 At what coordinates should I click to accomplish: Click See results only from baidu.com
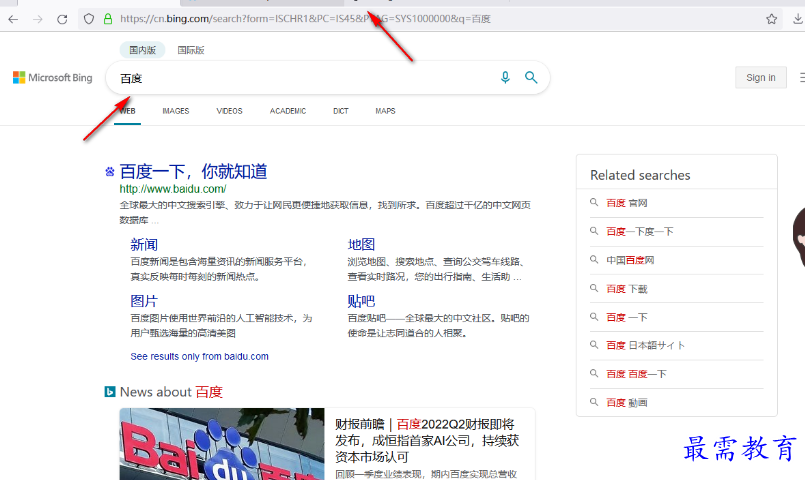point(199,356)
